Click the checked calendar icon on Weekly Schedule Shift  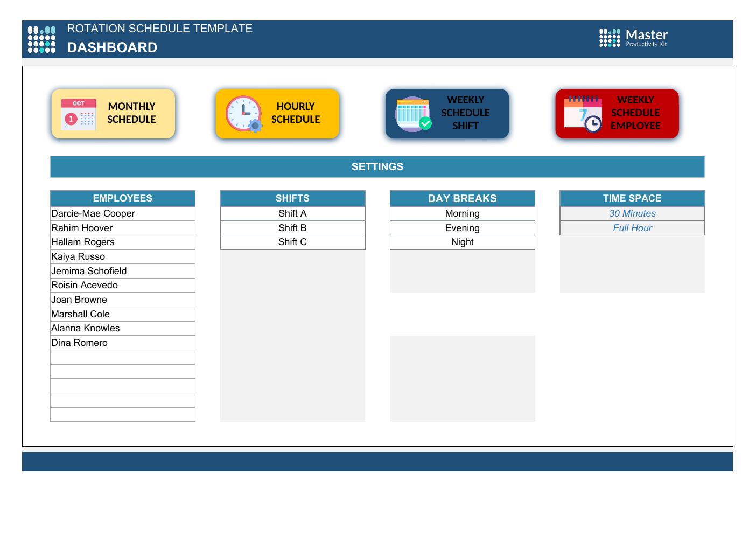pyautogui.click(x=413, y=114)
